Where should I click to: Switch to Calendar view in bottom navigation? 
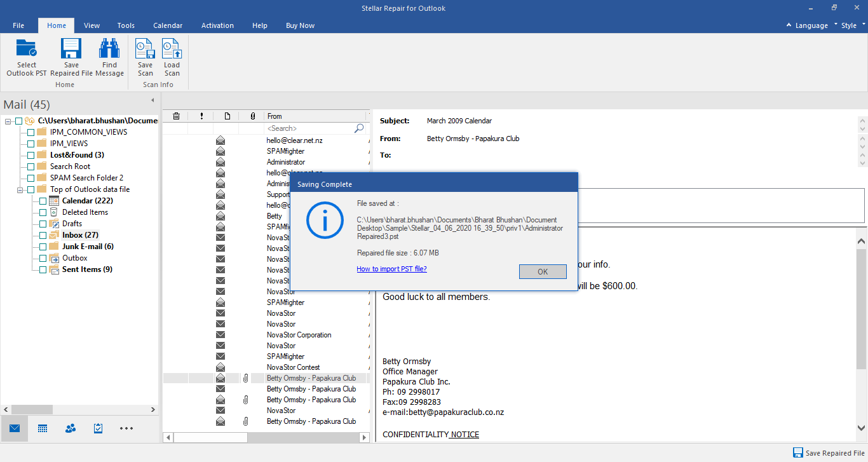43,428
